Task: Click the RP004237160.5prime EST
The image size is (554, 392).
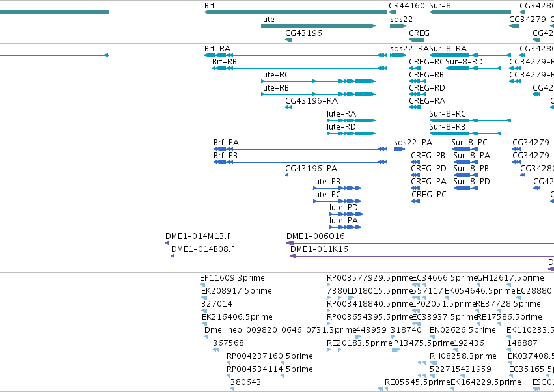Action: coord(326,363)
